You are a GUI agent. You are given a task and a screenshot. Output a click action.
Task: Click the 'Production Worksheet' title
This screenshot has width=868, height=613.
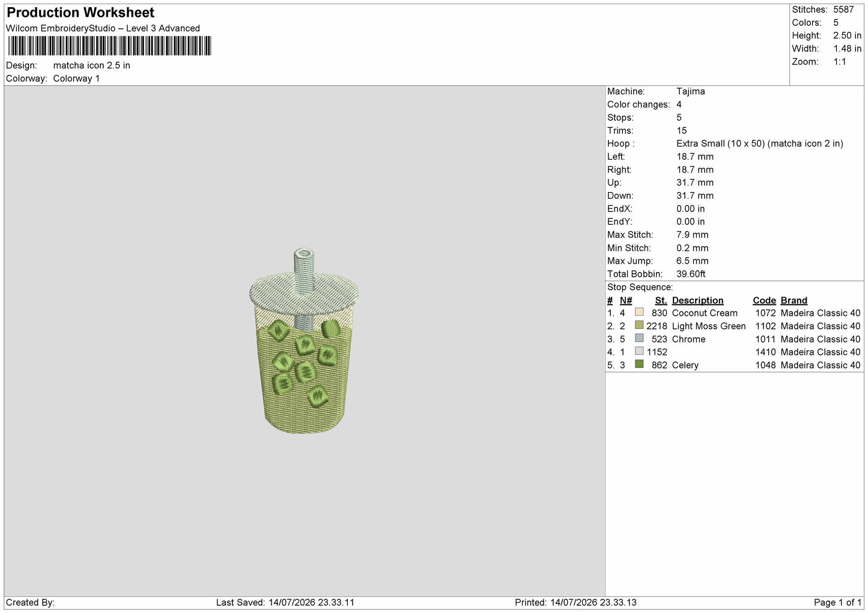point(80,13)
